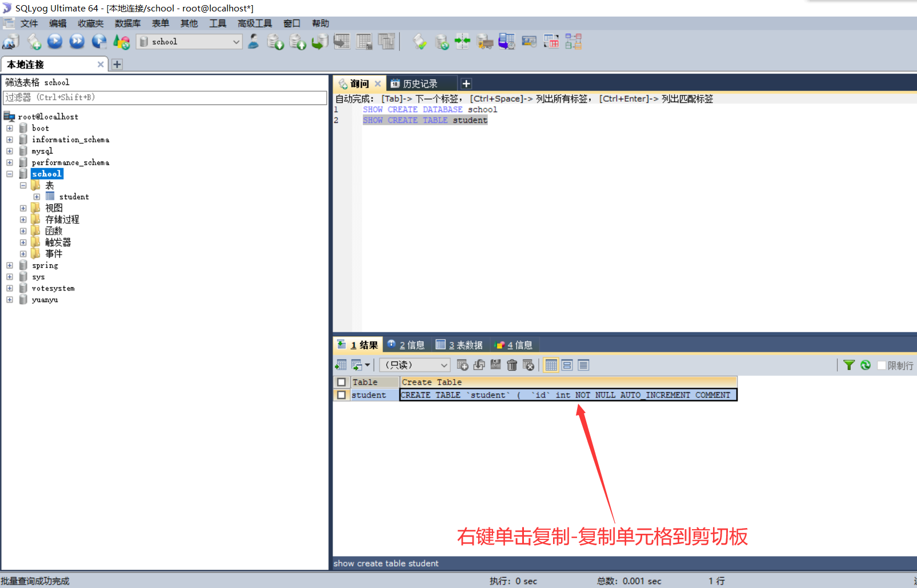Expand the mysql database node

(x=10, y=151)
